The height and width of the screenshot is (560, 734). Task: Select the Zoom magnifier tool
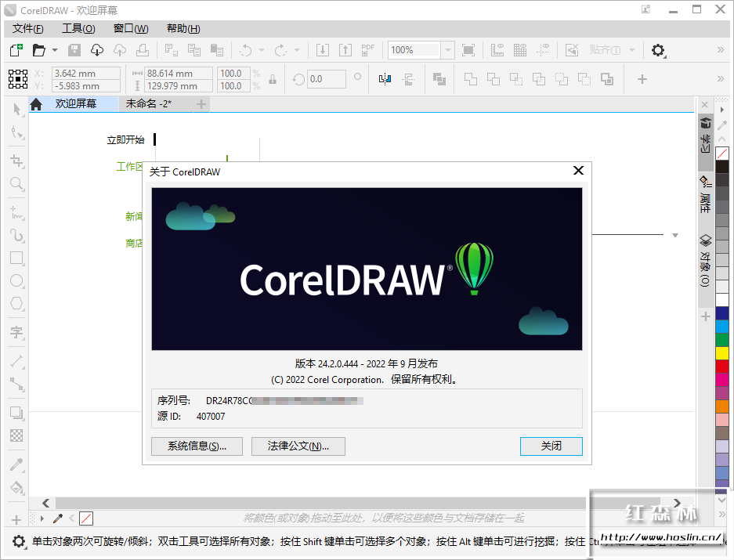point(16,184)
